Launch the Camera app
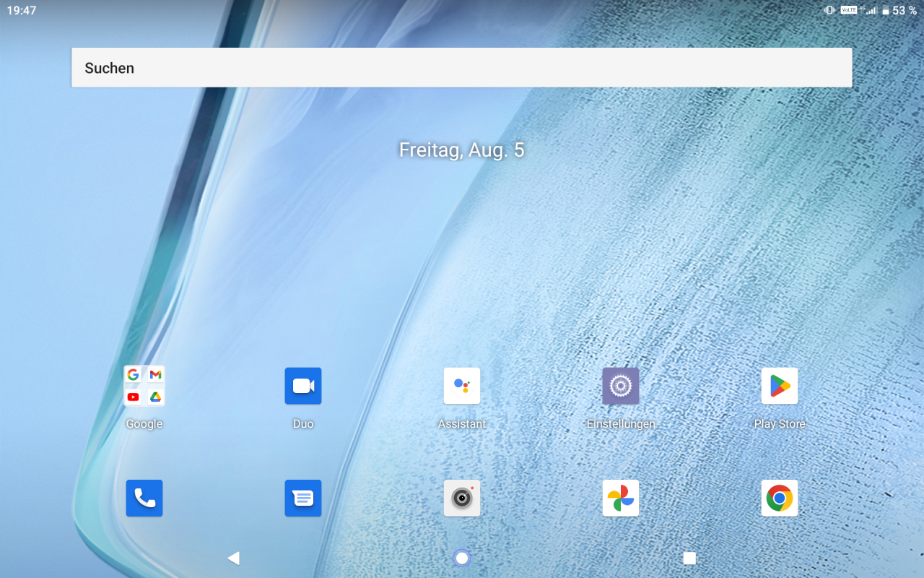924x578 pixels. (462, 498)
